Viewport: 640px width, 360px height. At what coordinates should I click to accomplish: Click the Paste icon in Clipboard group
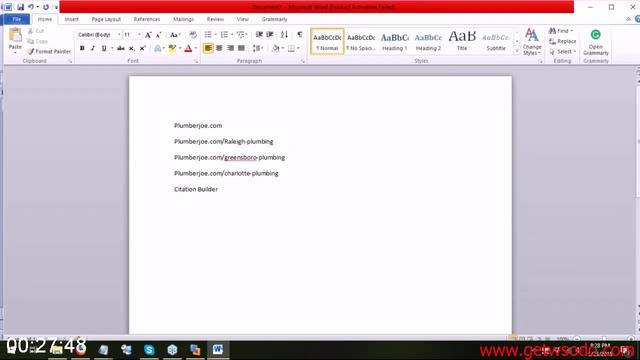pos(15,36)
